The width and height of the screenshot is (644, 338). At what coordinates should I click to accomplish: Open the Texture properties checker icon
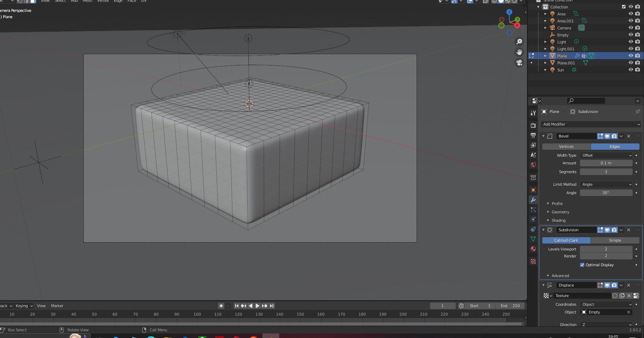click(x=533, y=261)
